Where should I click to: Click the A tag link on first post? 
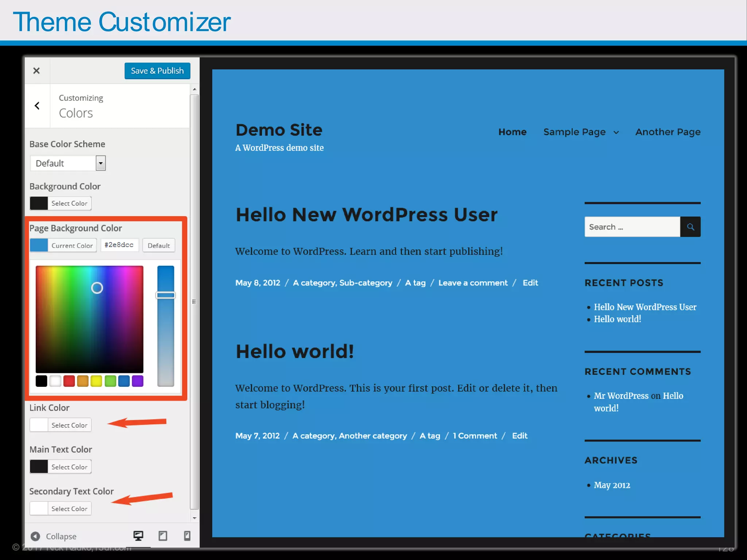tap(415, 283)
